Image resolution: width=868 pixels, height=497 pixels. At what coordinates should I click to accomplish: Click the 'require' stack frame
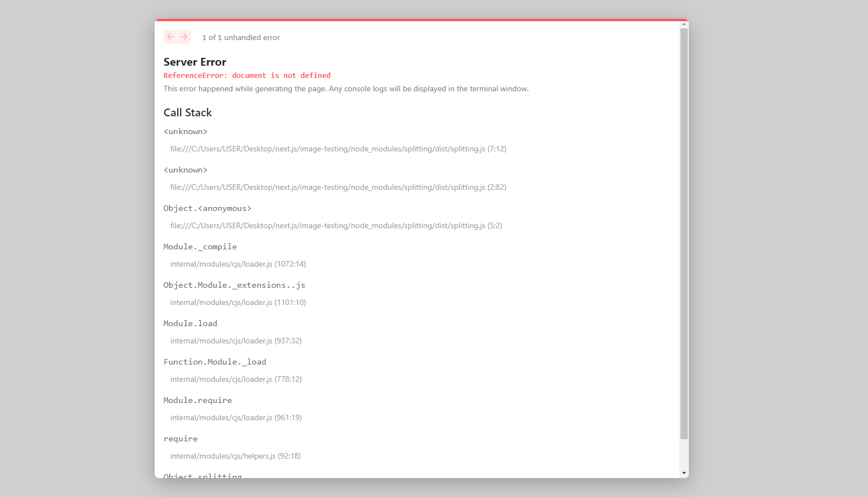tap(180, 439)
